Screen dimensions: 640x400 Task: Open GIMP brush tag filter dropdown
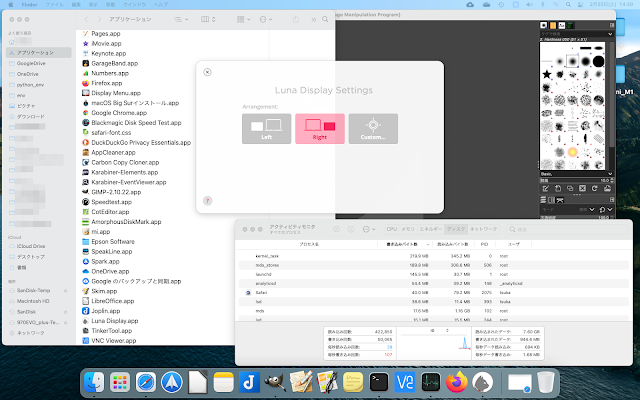pos(610,34)
